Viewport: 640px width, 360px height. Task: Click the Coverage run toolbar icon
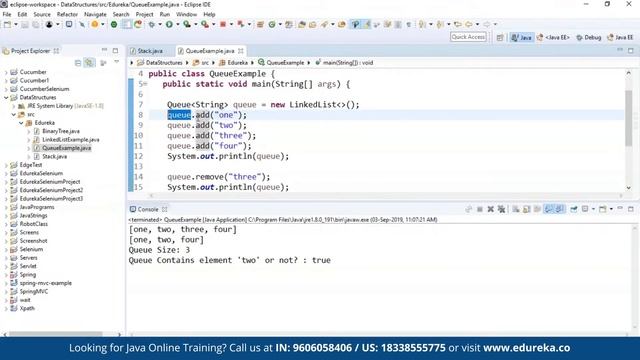187,24
